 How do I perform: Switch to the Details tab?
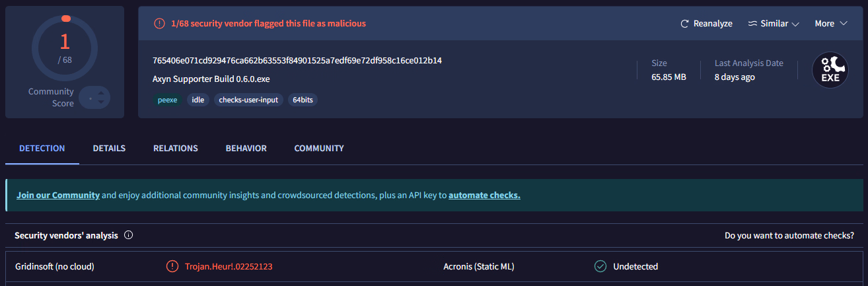point(109,149)
